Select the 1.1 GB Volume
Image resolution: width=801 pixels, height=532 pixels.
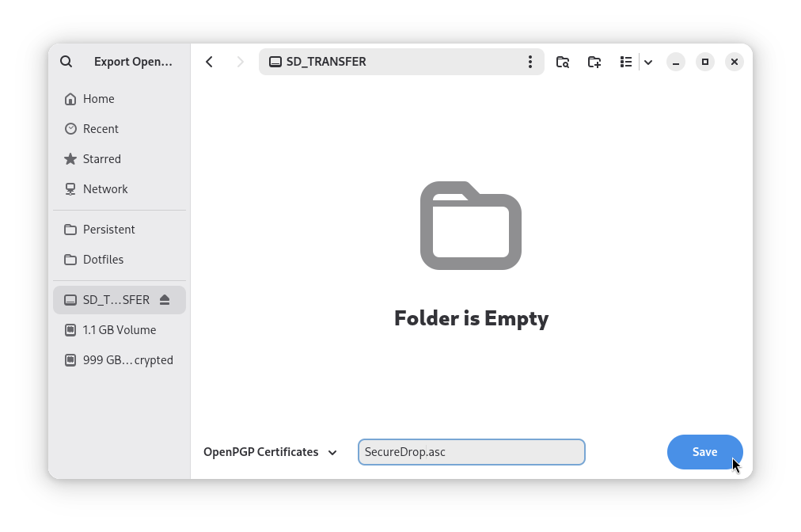[120, 329]
